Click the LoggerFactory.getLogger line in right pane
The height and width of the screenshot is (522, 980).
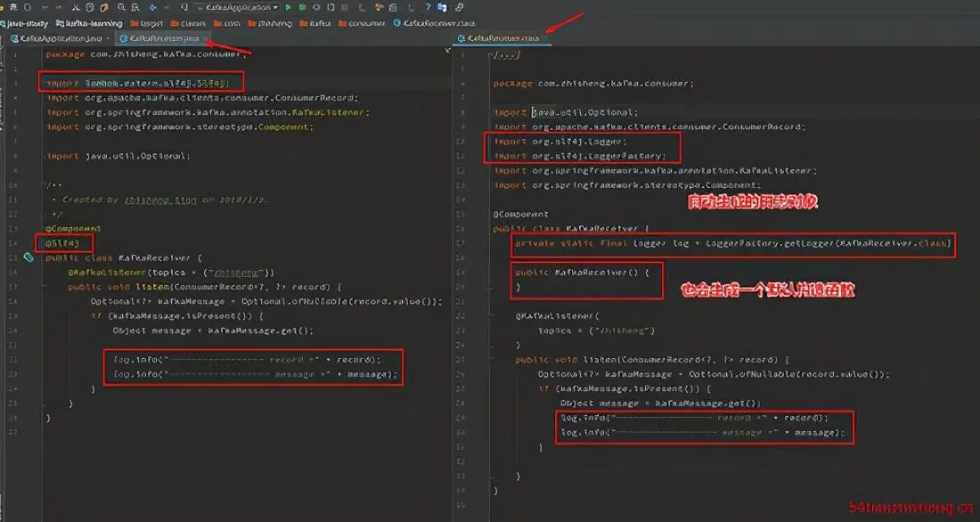click(x=731, y=244)
